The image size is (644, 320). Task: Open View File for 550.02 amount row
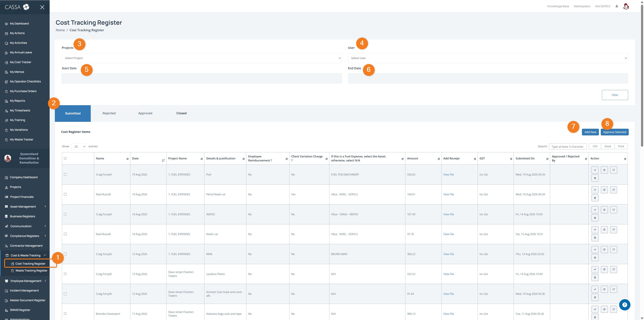point(448,175)
